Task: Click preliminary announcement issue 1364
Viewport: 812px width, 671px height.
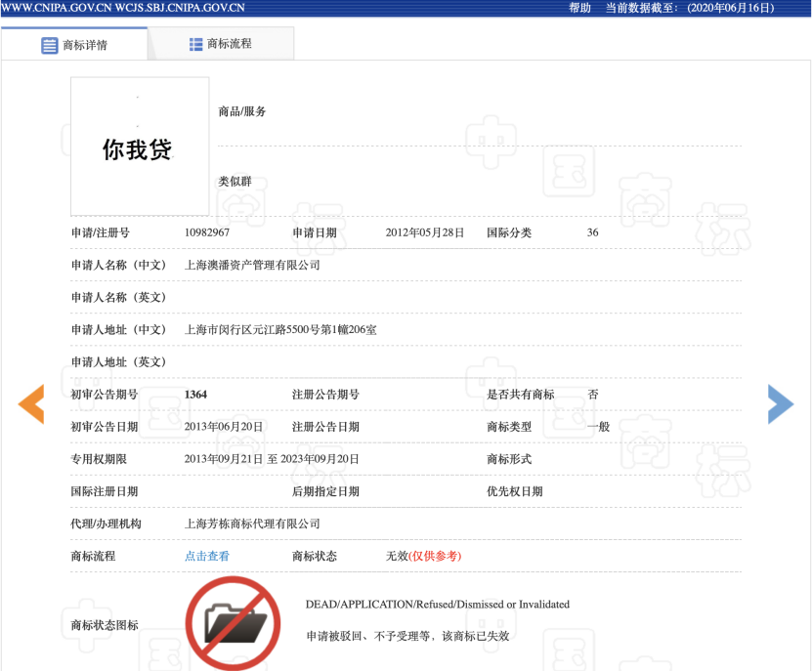Action: pos(195,395)
